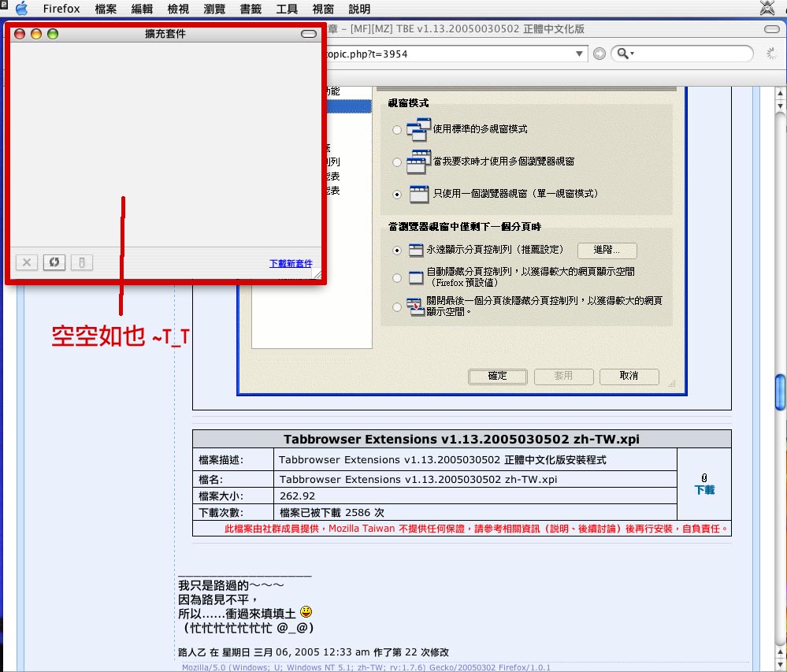Open the 瀏覽 menu
The height and width of the screenshot is (672, 787).
click(214, 9)
